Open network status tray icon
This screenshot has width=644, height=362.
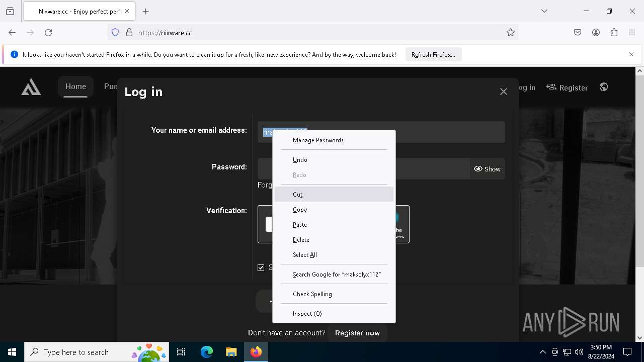click(x=567, y=352)
